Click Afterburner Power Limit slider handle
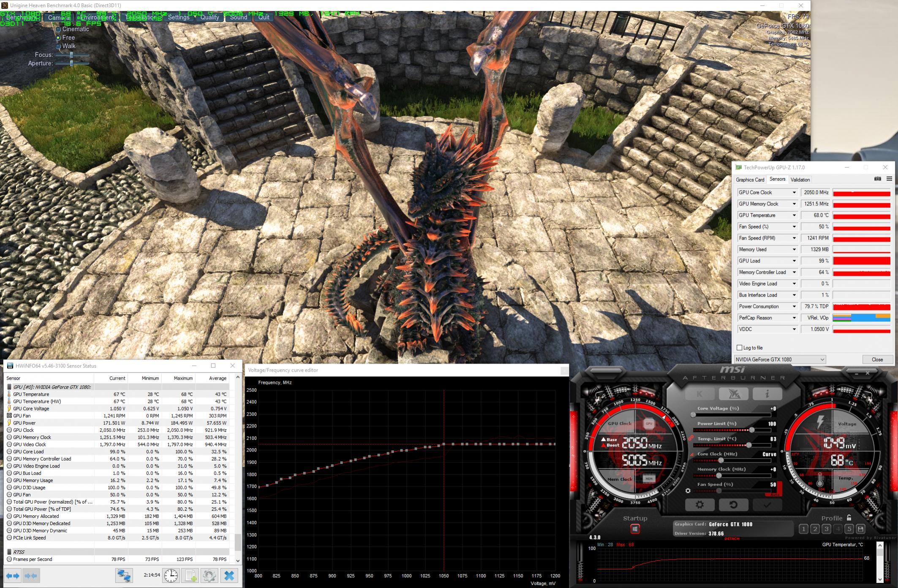Image resolution: width=898 pixels, height=588 pixels. 752,430
